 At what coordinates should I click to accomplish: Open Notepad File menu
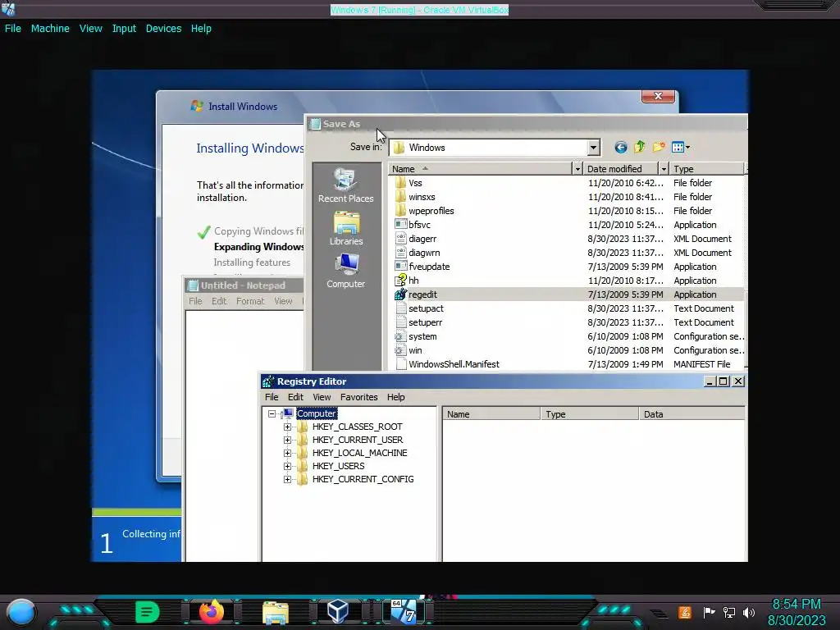195,301
